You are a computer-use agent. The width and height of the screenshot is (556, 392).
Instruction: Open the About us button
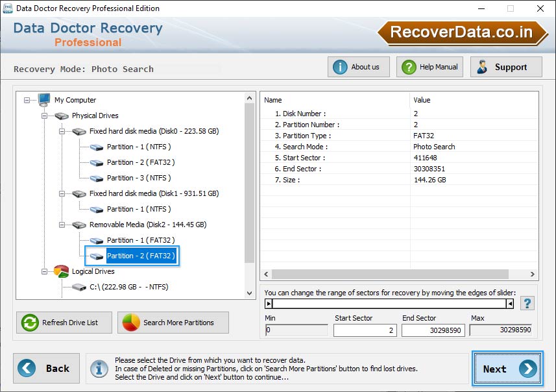click(359, 67)
